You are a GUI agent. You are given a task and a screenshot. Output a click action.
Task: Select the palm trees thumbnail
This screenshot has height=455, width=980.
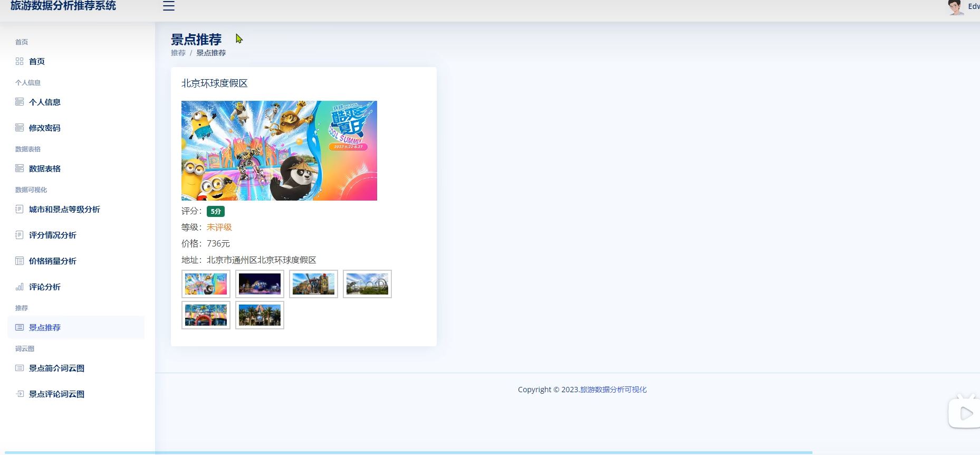pos(260,315)
